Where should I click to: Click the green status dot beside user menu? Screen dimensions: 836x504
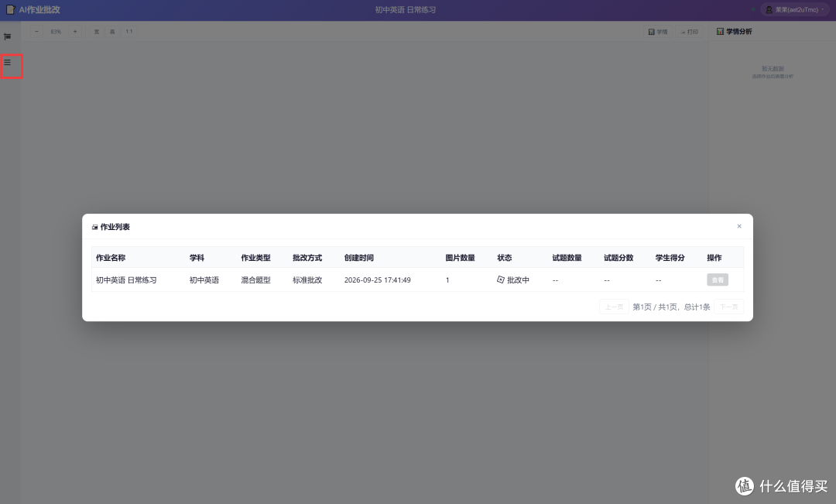753,9
